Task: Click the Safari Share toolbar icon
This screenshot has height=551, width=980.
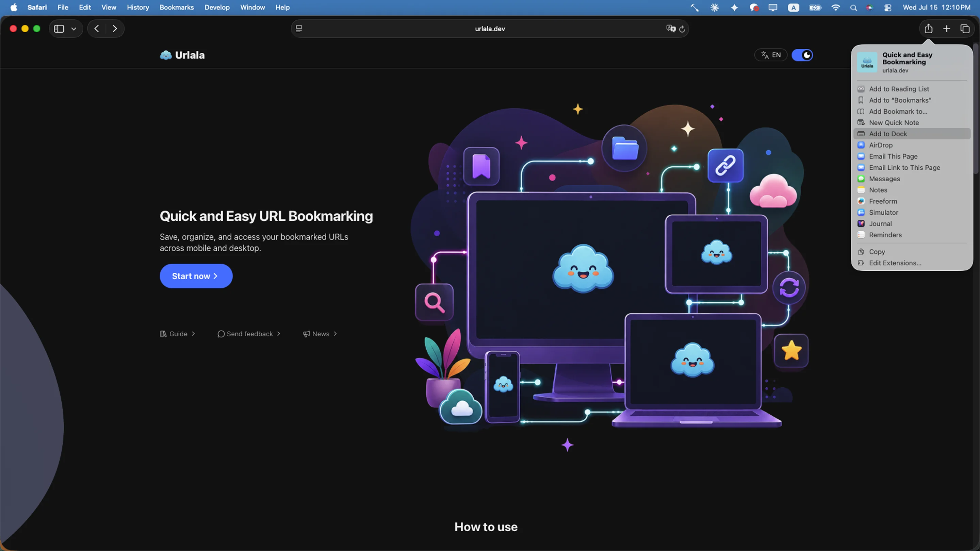Action: pos(928,29)
